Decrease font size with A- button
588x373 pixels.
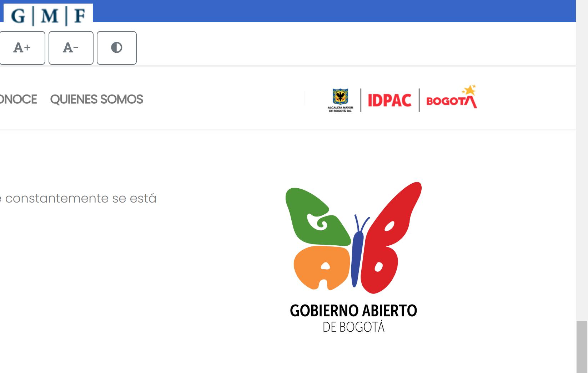[x=71, y=48]
